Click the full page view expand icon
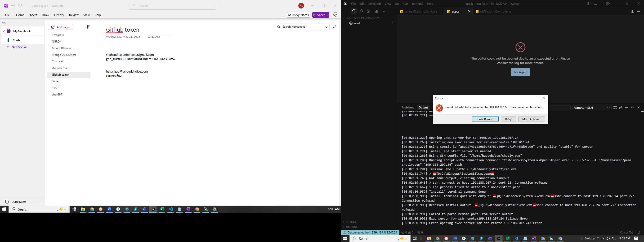Screen dimensions: 644x242 pyautogui.click(x=335, y=27)
